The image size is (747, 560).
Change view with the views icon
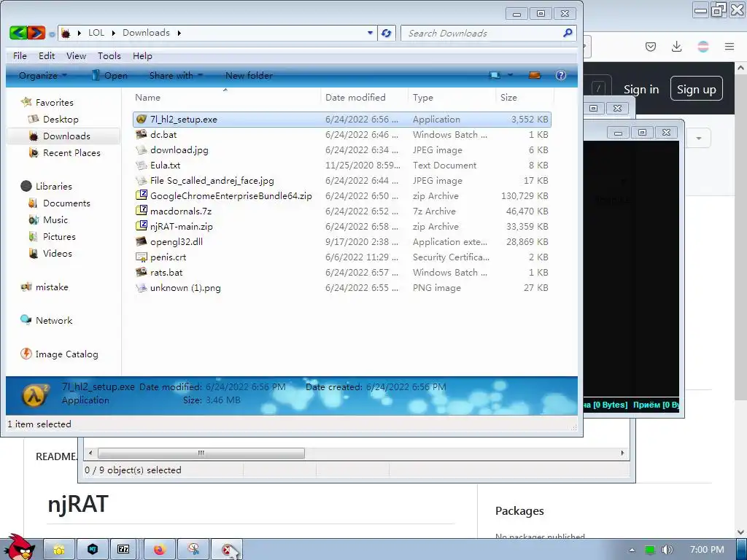495,75
